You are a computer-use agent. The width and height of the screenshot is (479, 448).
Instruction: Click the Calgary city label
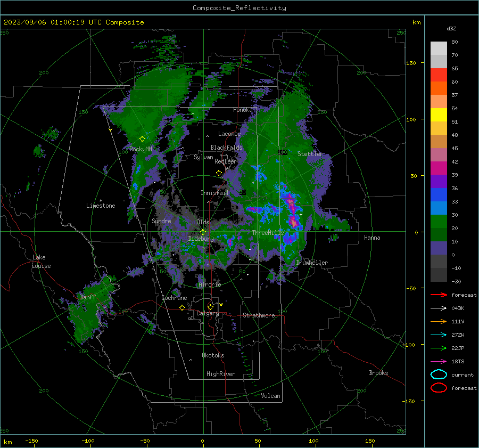point(208,313)
